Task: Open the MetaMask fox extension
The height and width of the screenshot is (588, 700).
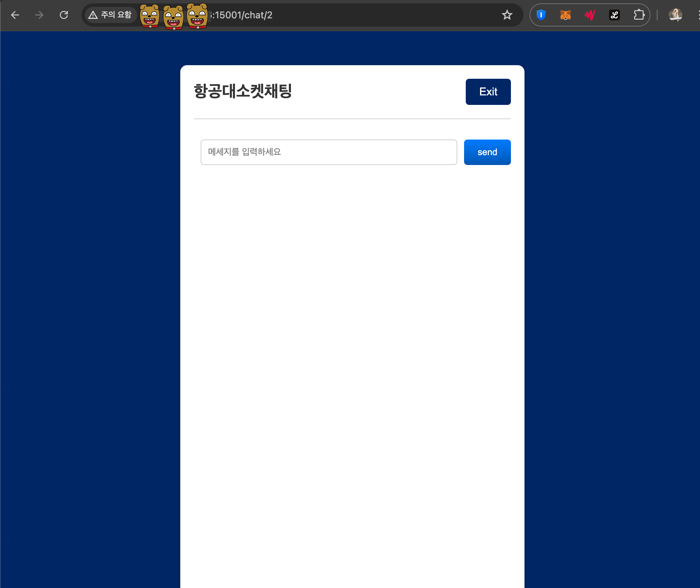Action: tap(566, 15)
